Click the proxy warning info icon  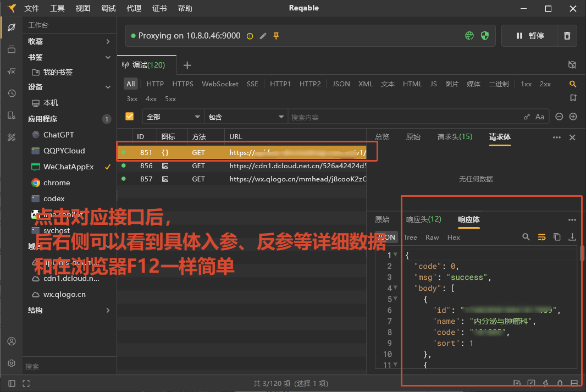coord(250,36)
